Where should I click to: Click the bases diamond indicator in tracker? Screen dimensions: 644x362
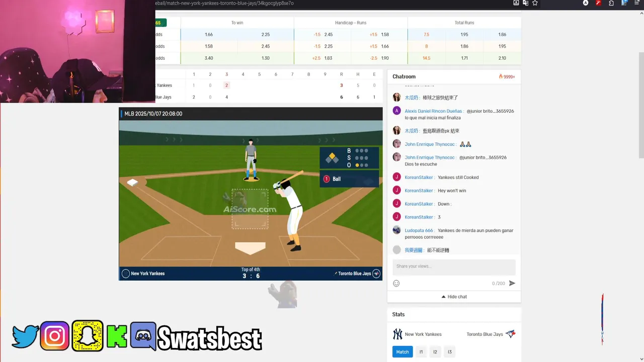coord(332,158)
